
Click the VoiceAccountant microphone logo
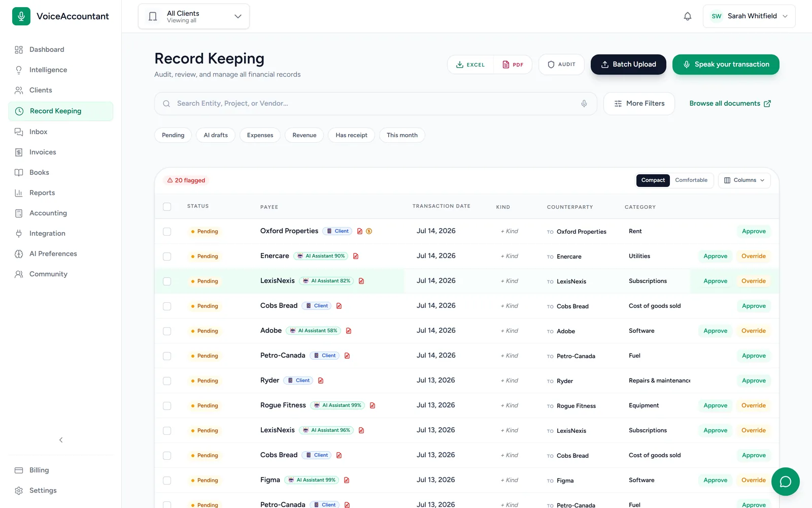click(21, 16)
